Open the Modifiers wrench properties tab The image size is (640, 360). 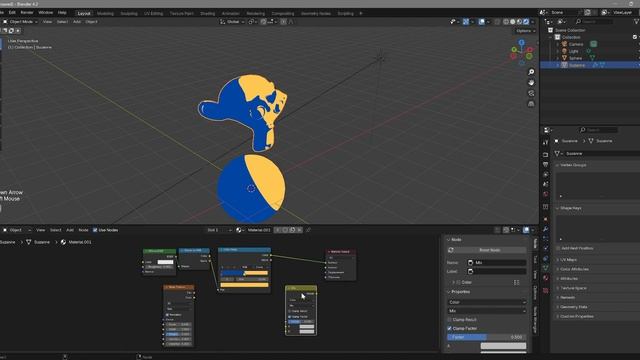(x=546, y=229)
